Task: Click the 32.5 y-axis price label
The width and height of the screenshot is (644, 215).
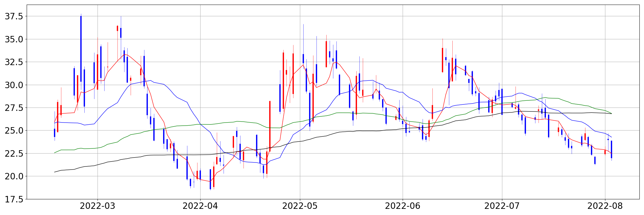Action: [14, 62]
